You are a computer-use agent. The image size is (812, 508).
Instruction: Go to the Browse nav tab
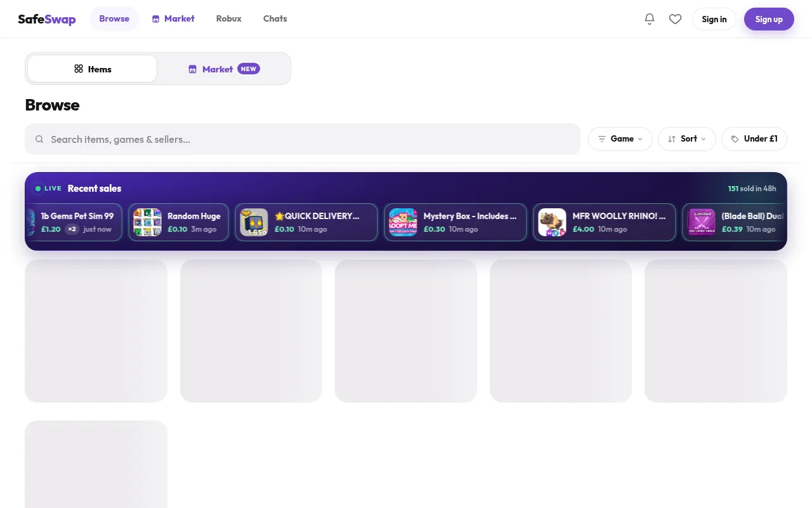[114, 19]
